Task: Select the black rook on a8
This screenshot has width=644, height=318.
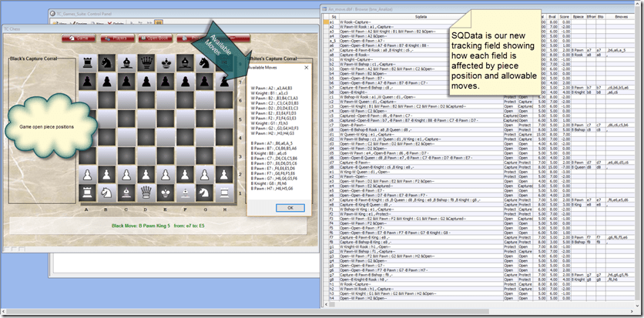Action: (x=86, y=62)
